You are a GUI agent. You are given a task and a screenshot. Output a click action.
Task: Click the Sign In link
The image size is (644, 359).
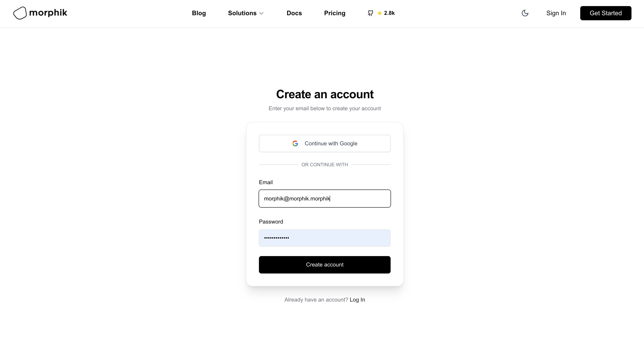click(556, 13)
